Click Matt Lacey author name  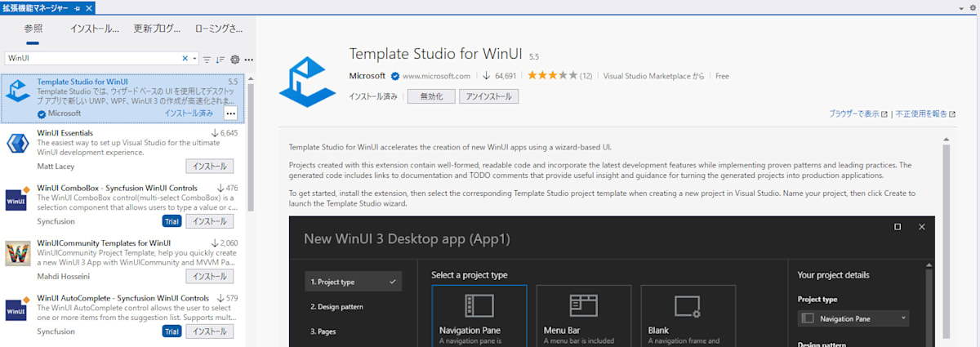tap(56, 167)
